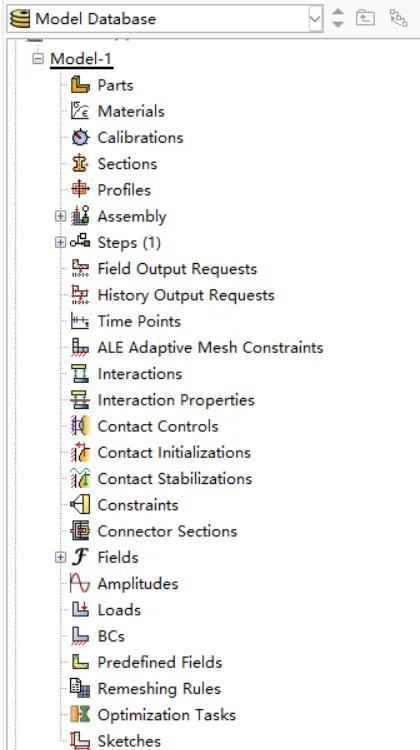The image size is (420, 750).
Task: Select the Field Output Requests item
Action: pyautogui.click(x=177, y=269)
